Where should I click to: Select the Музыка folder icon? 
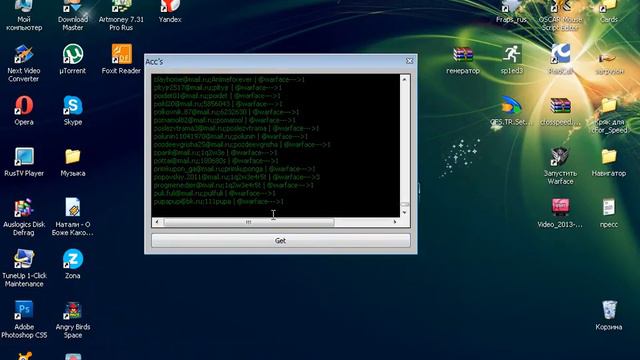[73, 162]
